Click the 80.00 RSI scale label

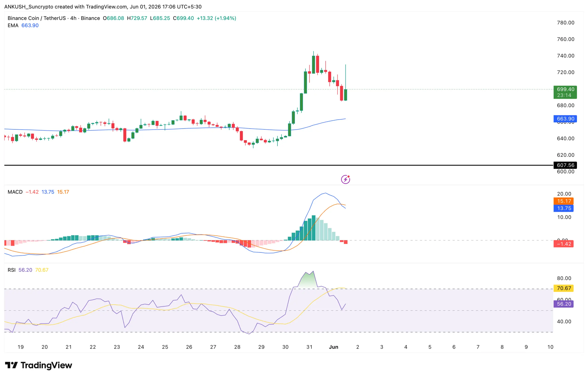(x=564, y=278)
